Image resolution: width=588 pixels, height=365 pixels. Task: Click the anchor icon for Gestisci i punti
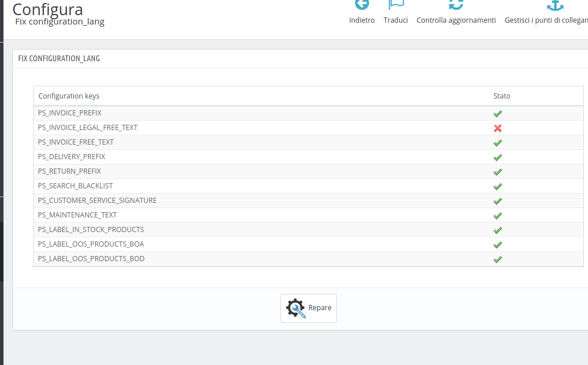555,5
